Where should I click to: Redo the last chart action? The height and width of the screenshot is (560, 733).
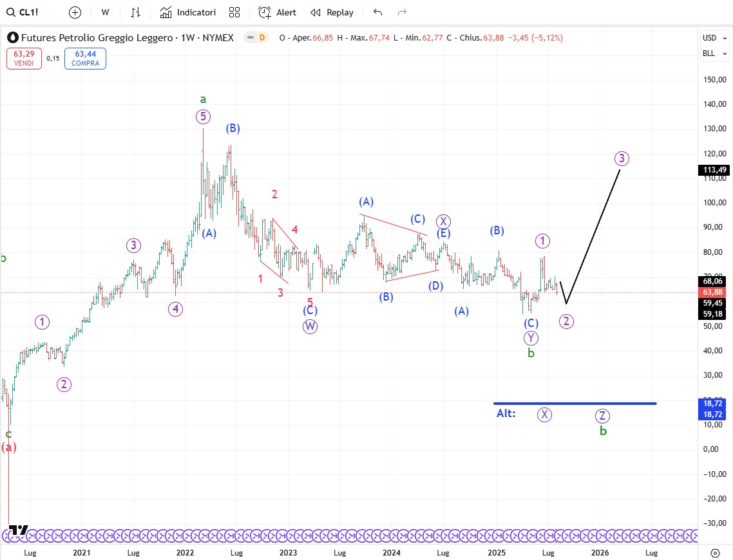click(x=402, y=12)
